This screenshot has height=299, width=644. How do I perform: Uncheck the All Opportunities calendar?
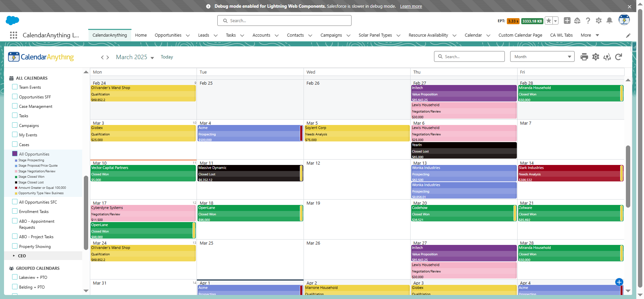tap(15, 154)
